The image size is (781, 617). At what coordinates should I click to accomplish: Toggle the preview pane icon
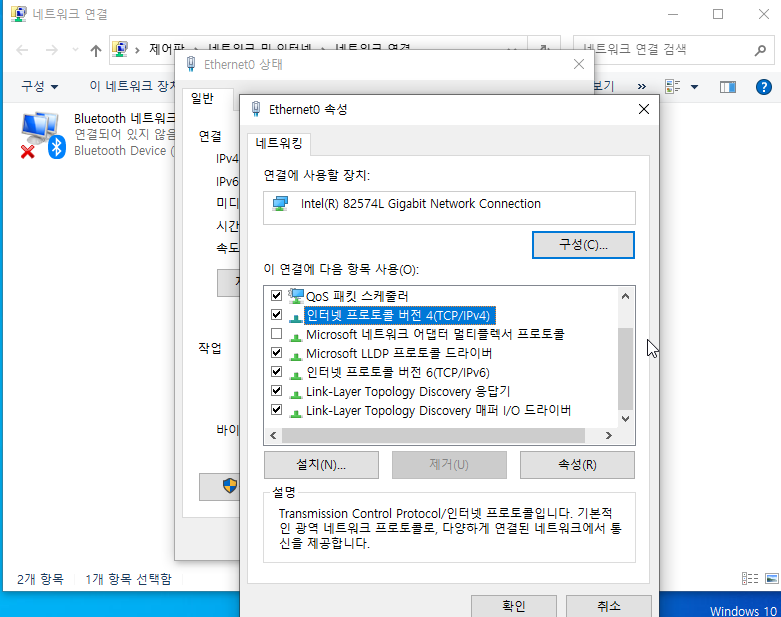pyautogui.click(x=728, y=87)
